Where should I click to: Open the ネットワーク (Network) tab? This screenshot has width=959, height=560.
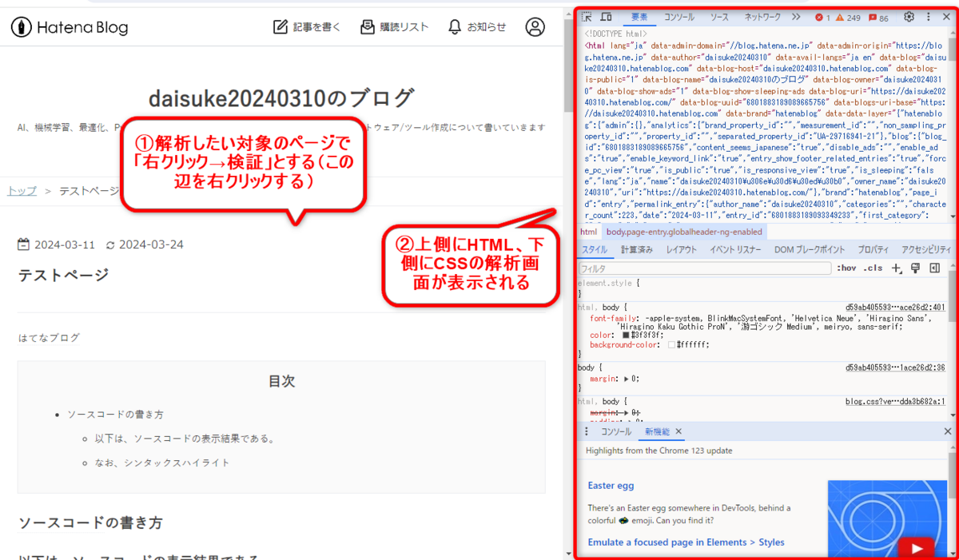point(762,17)
